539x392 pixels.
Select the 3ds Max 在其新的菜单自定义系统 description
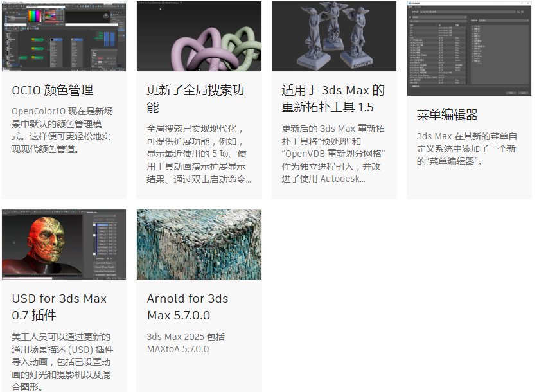[x=467, y=149]
